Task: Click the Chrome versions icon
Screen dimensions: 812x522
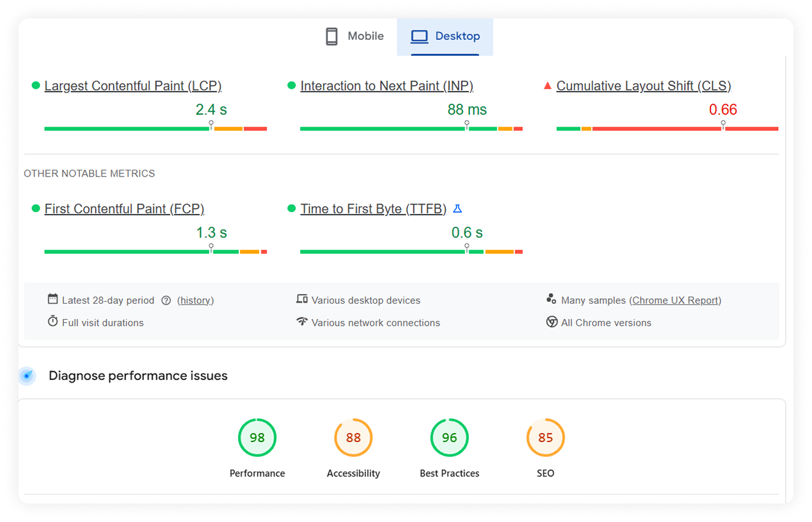Action: (x=552, y=322)
